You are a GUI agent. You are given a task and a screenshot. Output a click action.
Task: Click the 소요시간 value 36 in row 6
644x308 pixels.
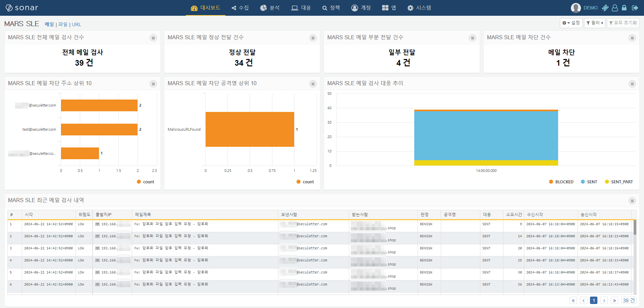coord(520,284)
